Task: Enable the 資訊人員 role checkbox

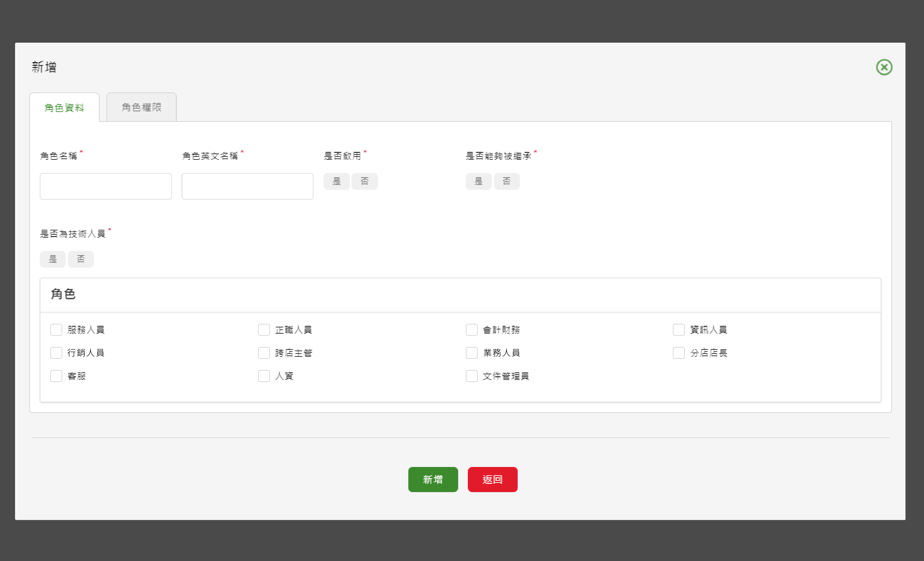Action: tap(679, 330)
